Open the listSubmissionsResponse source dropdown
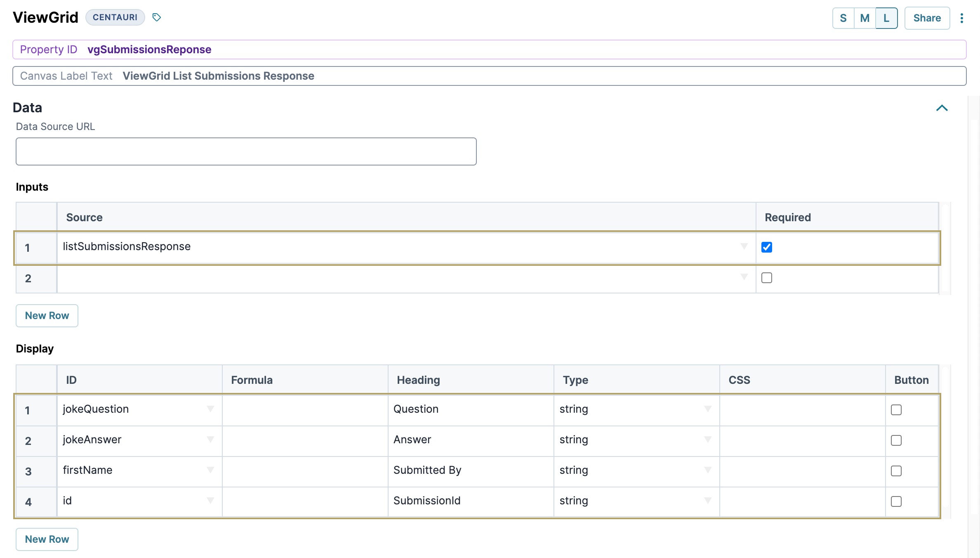This screenshot has height=558, width=980. coord(744,246)
